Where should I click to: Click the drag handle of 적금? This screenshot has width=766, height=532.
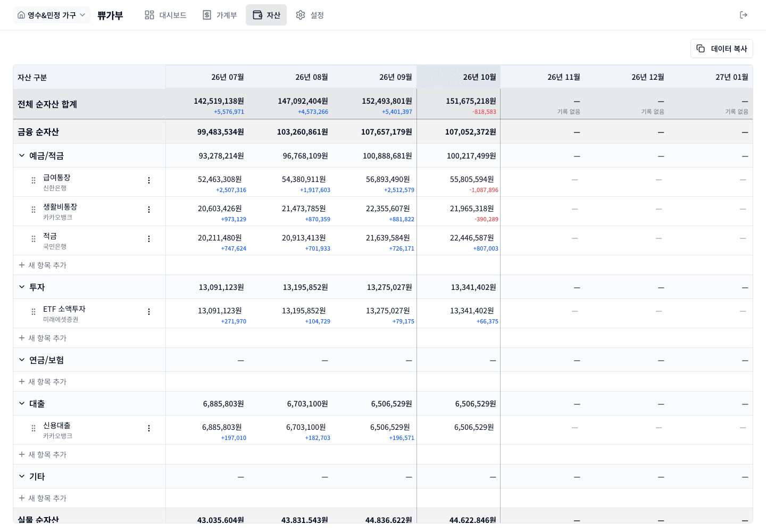tap(34, 239)
